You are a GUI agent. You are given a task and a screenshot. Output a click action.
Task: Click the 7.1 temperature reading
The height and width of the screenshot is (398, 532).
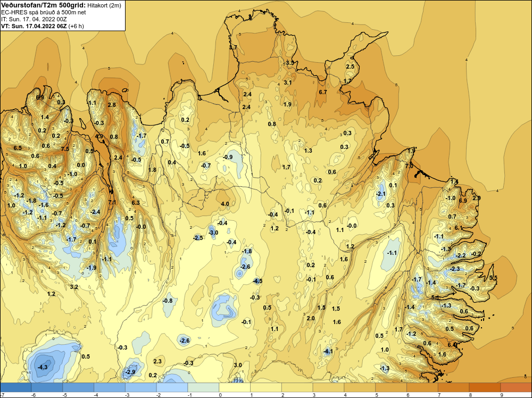112,202
